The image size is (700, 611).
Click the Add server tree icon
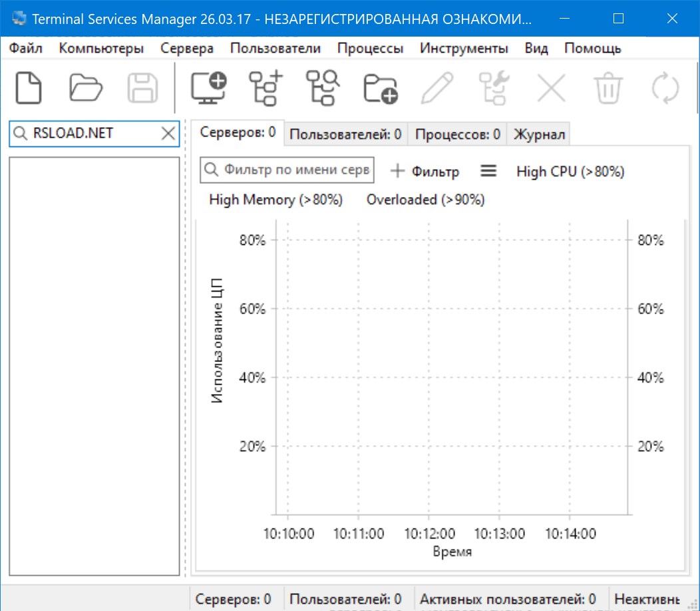tap(265, 88)
